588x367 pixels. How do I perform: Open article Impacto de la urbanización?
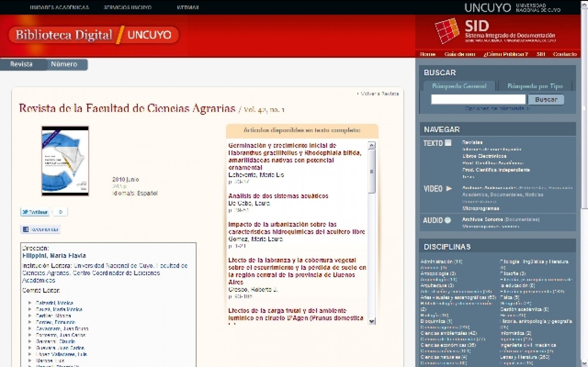click(296, 228)
